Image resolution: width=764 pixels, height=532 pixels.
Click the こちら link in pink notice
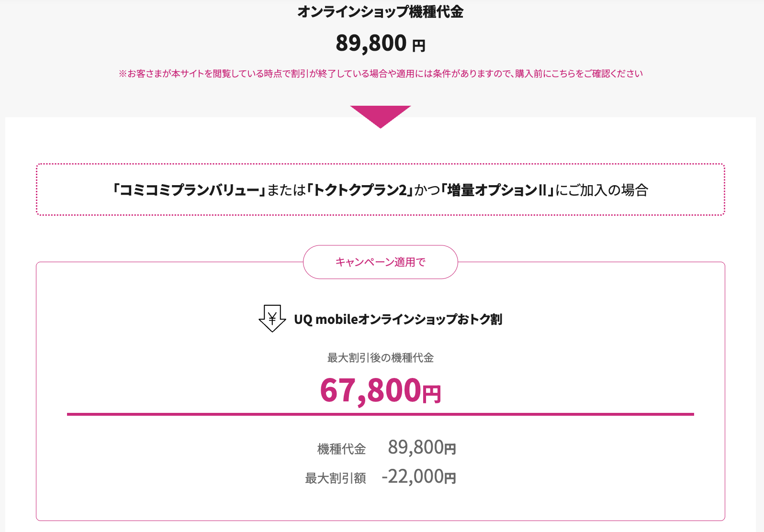pos(564,74)
